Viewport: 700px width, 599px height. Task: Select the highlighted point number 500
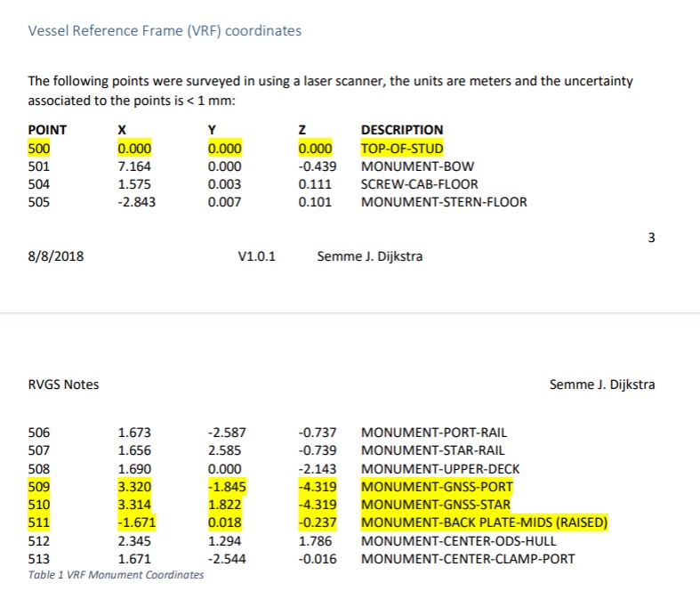click(x=40, y=149)
